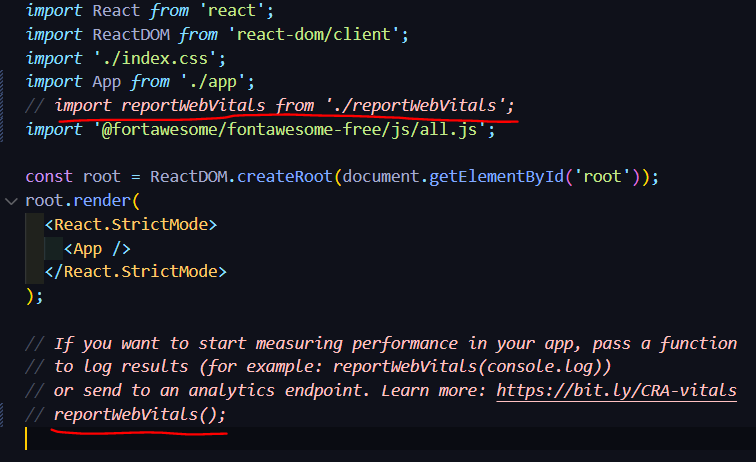Click getElementById in the const line
The height and width of the screenshot is (462, 756).
pos(496,177)
